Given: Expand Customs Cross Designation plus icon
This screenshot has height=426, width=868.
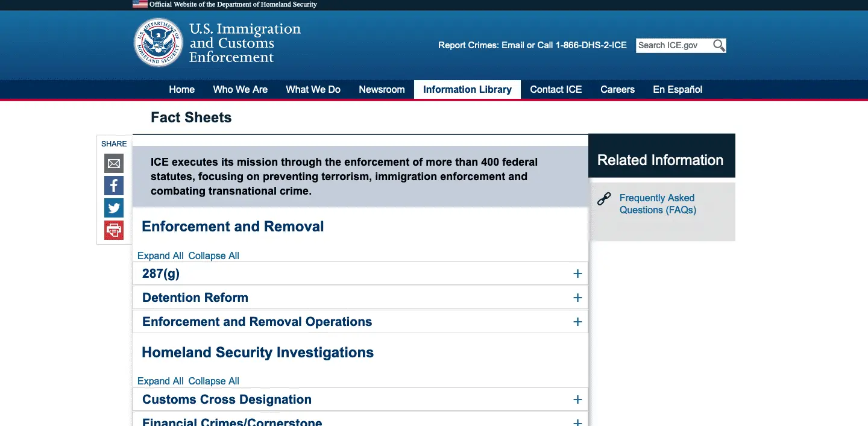Looking at the screenshot, I should click(x=577, y=399).
